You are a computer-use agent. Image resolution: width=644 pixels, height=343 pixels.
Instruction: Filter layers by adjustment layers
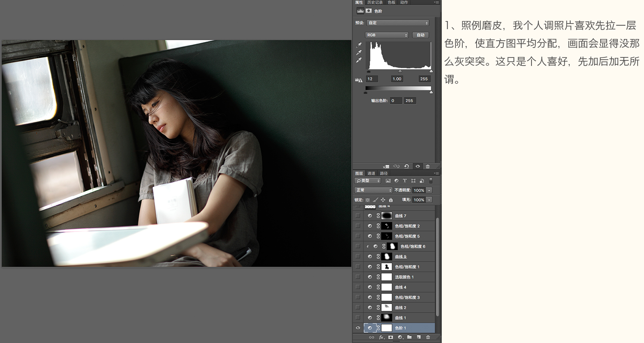pyautogui.click(x=396, y=181)
